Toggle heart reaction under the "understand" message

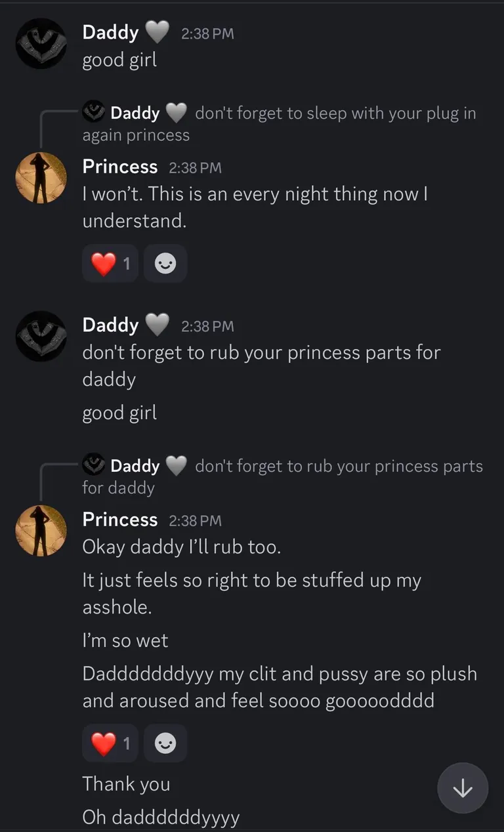click(110, 264)
